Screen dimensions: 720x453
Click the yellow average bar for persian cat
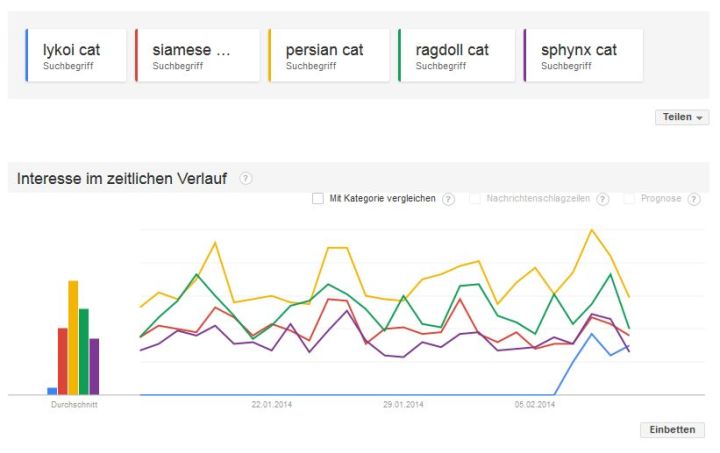pyautogui.click(x=73, y=338)
